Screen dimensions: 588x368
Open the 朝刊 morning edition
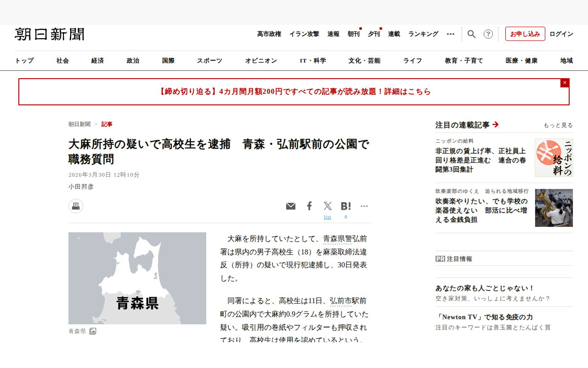pyautogui.click(x=354, y=34)
